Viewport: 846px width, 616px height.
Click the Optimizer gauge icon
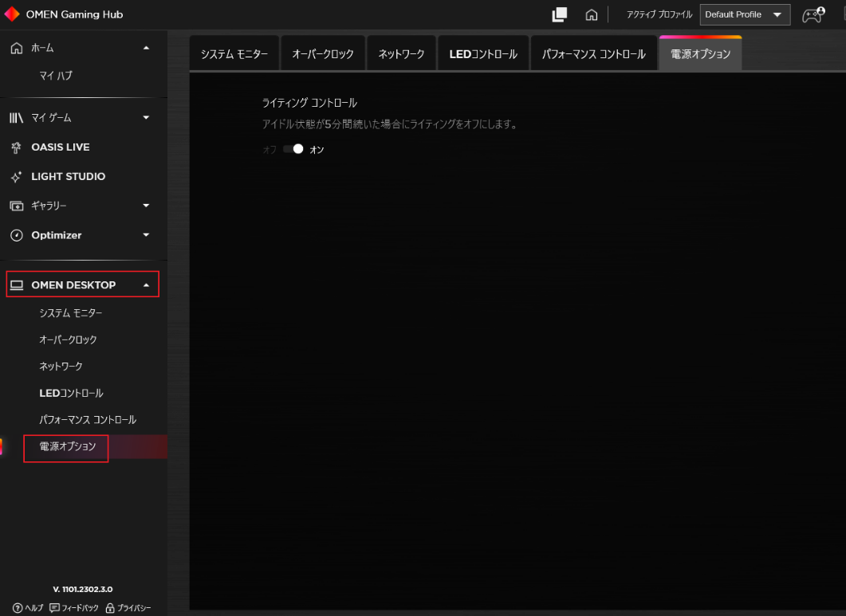point(17,235)
